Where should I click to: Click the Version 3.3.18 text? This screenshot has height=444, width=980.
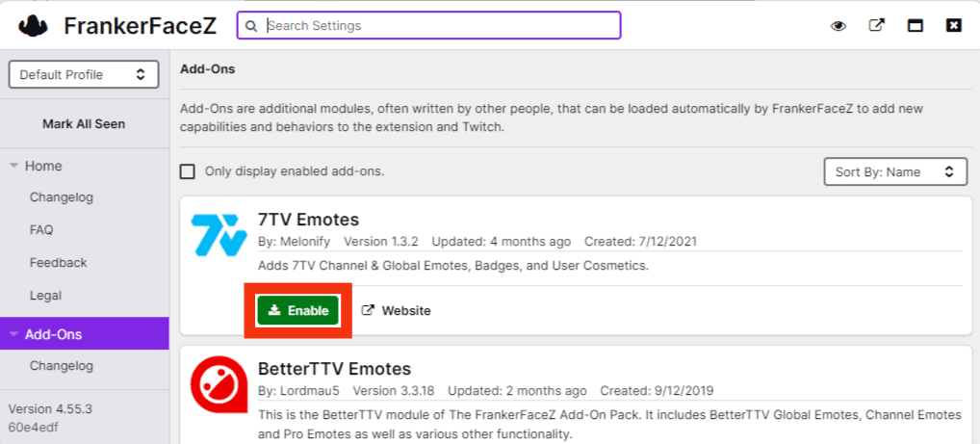[x=393, y=391]
